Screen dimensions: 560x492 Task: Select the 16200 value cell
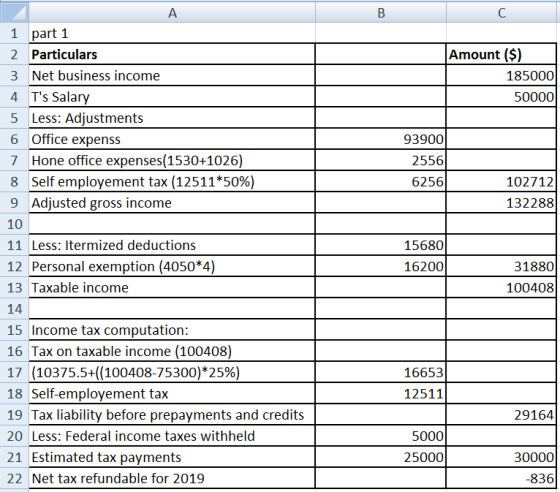(381, 266)
